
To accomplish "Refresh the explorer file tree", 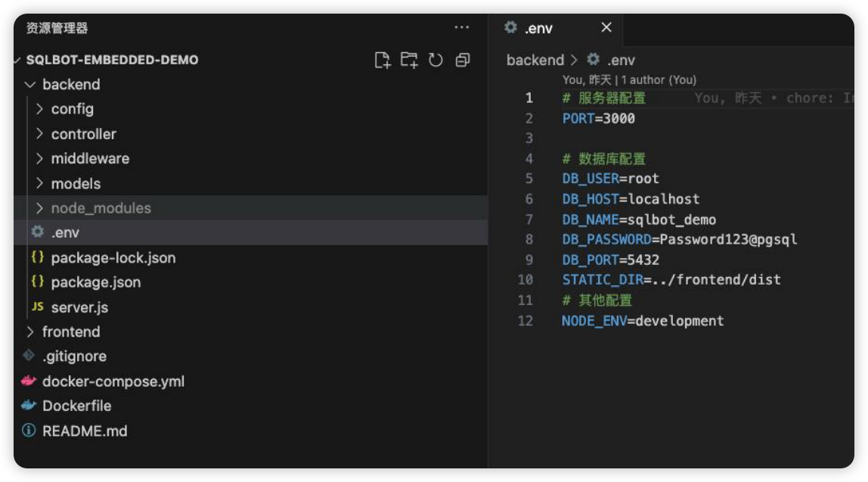I will point(436,61).
